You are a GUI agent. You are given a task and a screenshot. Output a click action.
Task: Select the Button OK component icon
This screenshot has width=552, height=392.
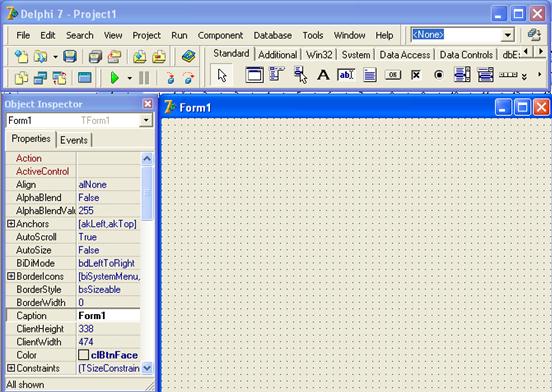[x=393, y=75]
